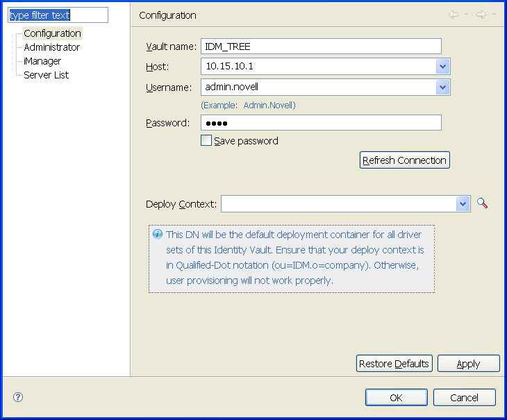
Task: Click the Vault name input field
Action: 321,47
